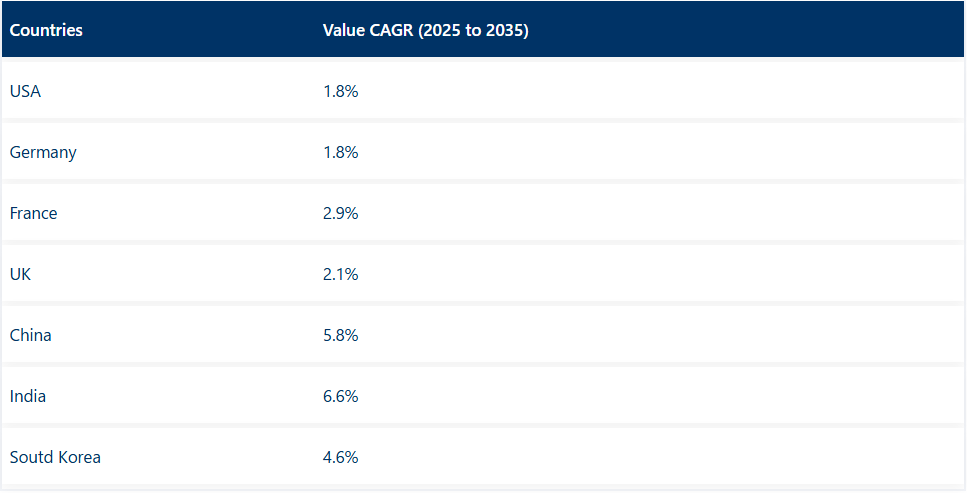Click the Countries column header
The height and width of the screenshot is (493, 967).
click(x=46, y=30)
